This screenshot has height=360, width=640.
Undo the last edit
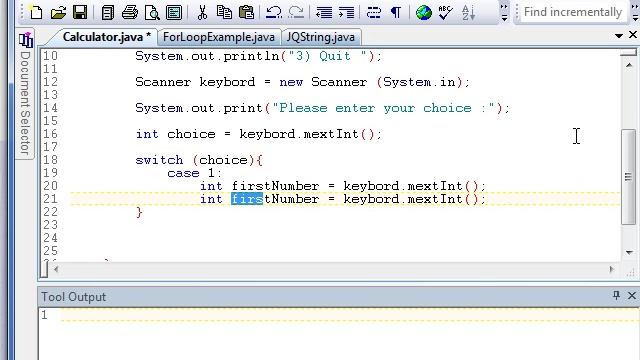(273, 13)
